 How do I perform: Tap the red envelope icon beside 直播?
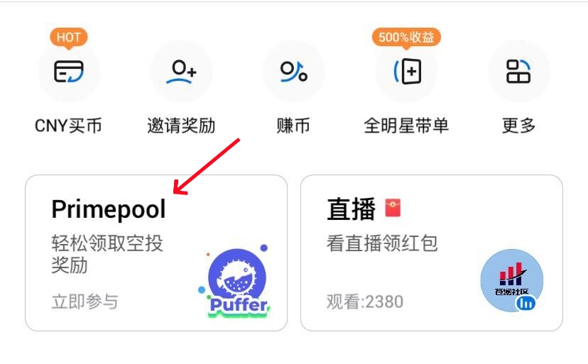click(x=393, y=208)
